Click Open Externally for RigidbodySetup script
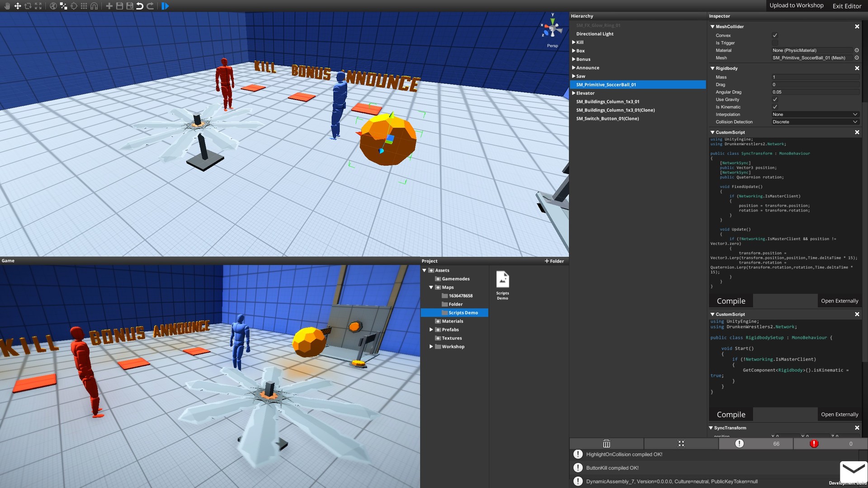This screenshot has height=488, width=868. click(840, 414)
